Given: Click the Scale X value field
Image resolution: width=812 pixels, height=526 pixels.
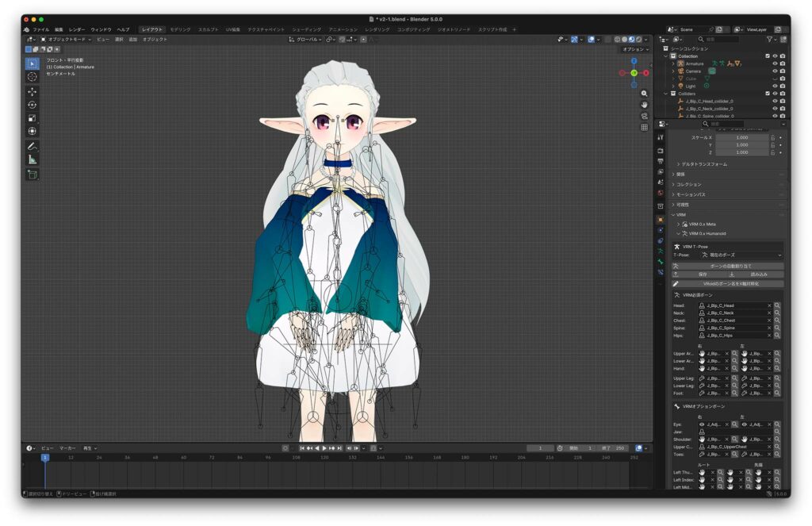Looking at the screenshot, I should pos(741,137).
